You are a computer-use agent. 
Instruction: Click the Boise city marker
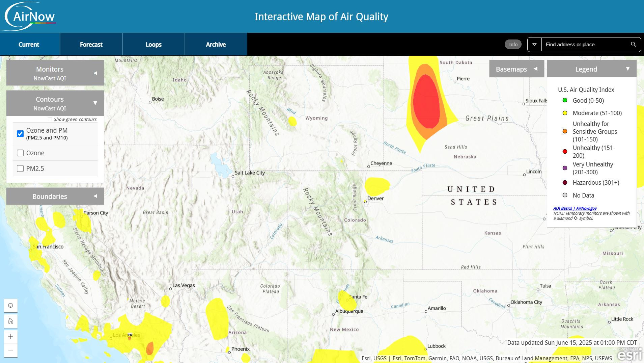[x=150, y=102]
